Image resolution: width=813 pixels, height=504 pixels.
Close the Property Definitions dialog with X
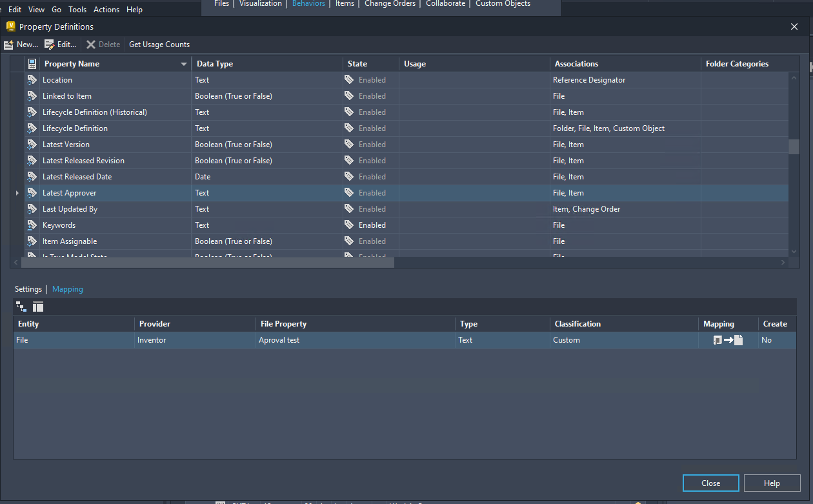click(794, 26)
